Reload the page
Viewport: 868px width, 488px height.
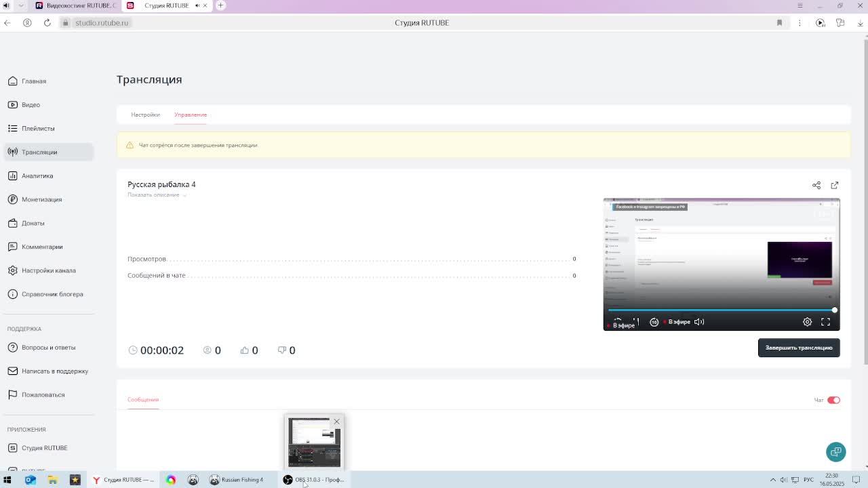[47, 23]
